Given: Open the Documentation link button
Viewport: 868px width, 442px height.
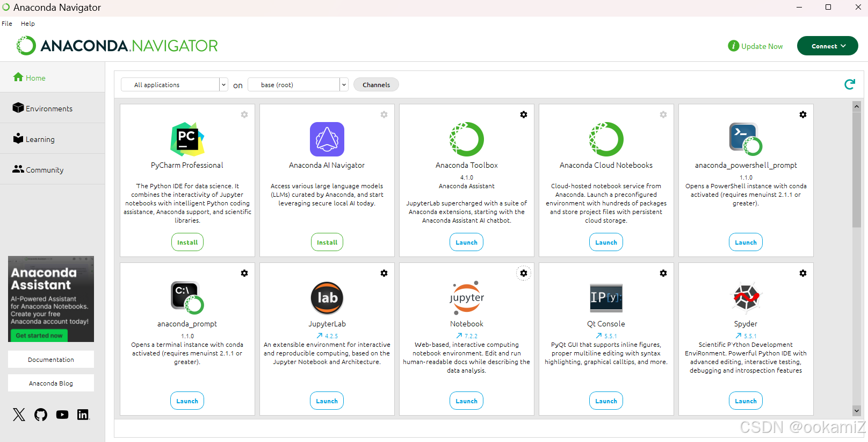Looking at the screenshot, I should coord(51,360).
